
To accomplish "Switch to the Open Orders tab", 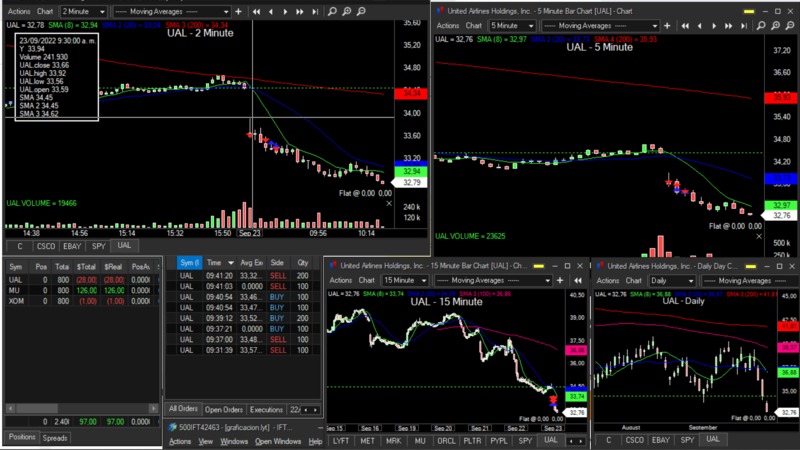I will (224, 409).
